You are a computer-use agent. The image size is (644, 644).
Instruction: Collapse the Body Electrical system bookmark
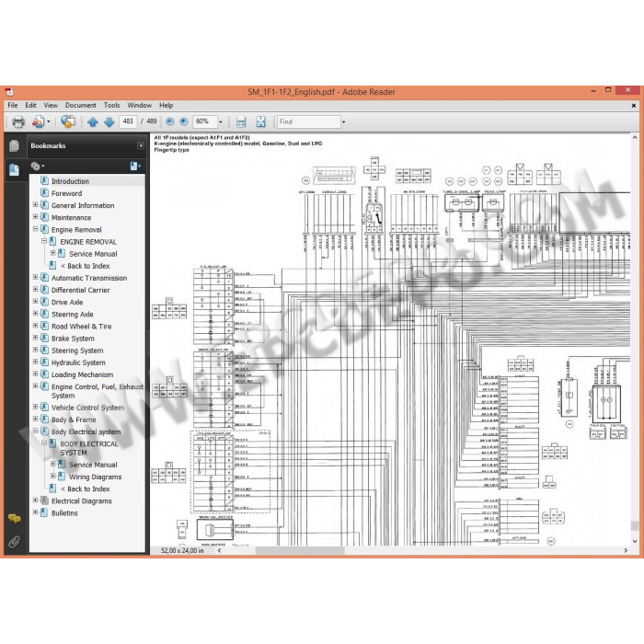tap(35, 431)
